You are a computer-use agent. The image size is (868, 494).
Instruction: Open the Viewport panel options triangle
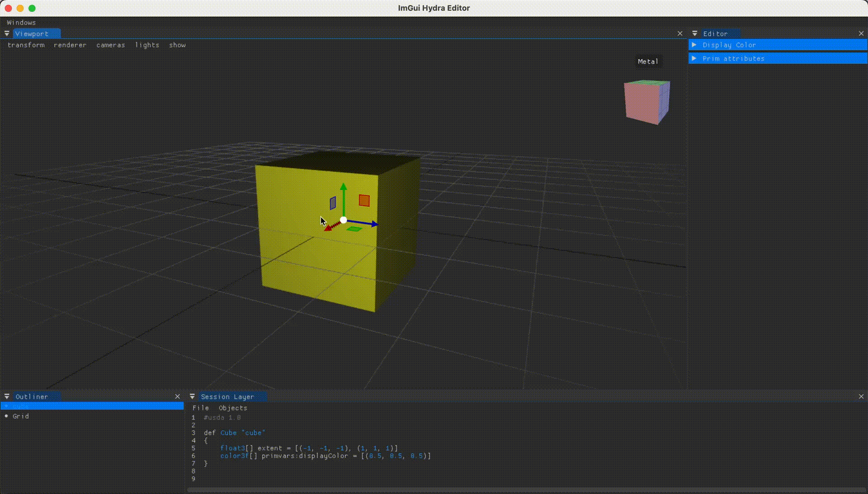(7, 34)
